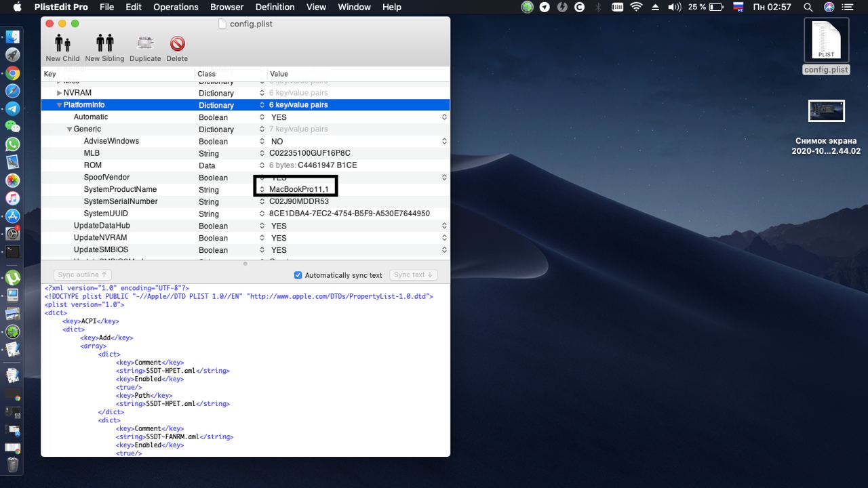
Task: Click the SystemSerialNumber value field
Action: [299, 202]
